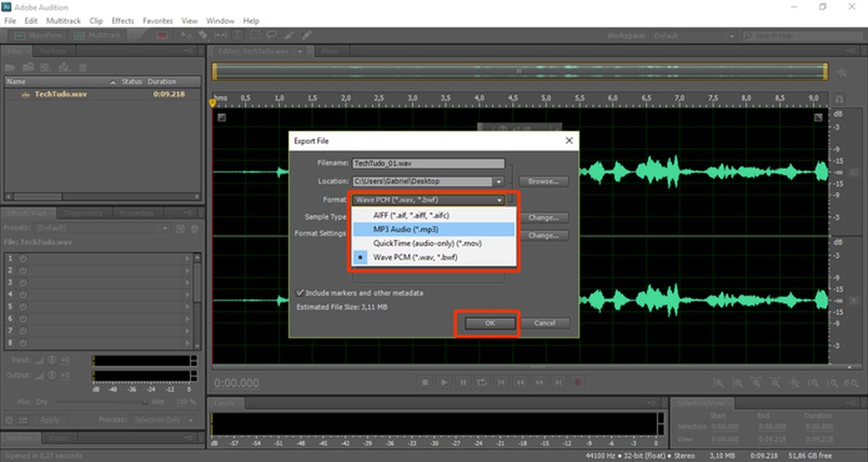The height and width of the screenshot is (462, 868).
Task: Toggle the Loop Playback icon
Action: 483,383
